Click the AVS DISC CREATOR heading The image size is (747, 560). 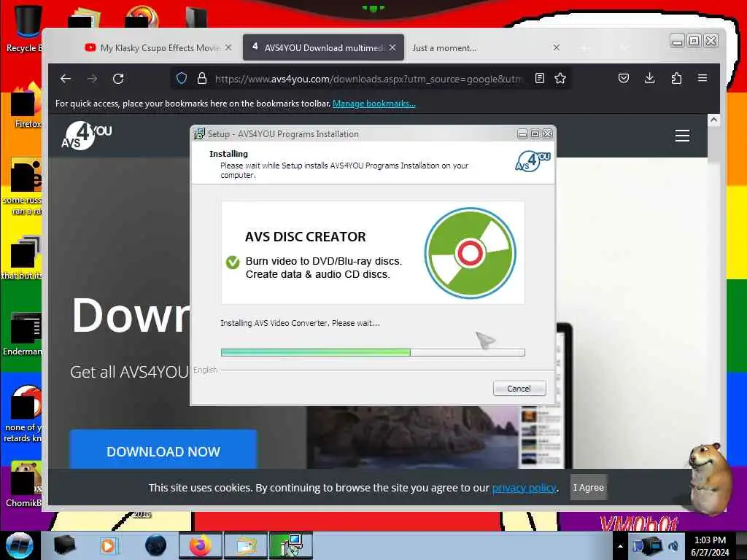306,237
